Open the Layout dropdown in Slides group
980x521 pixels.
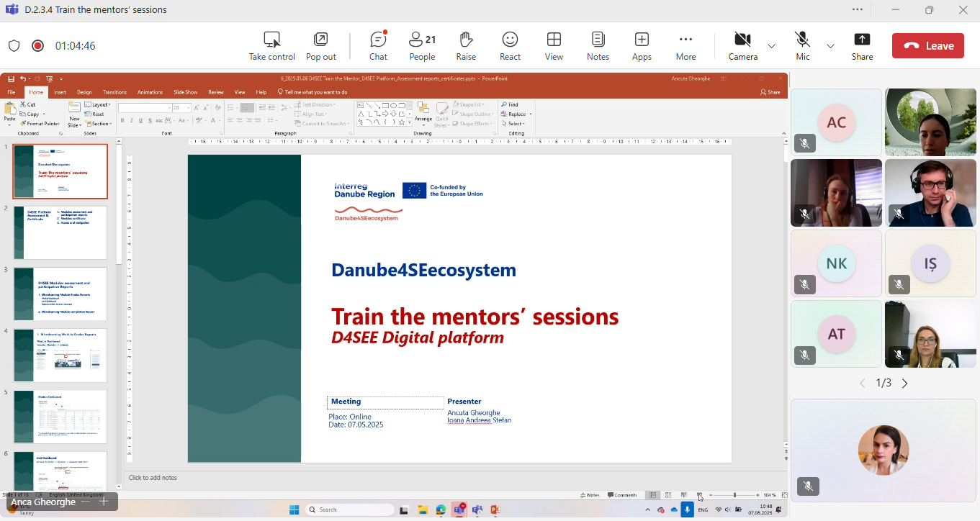click(x=98, y=104)
